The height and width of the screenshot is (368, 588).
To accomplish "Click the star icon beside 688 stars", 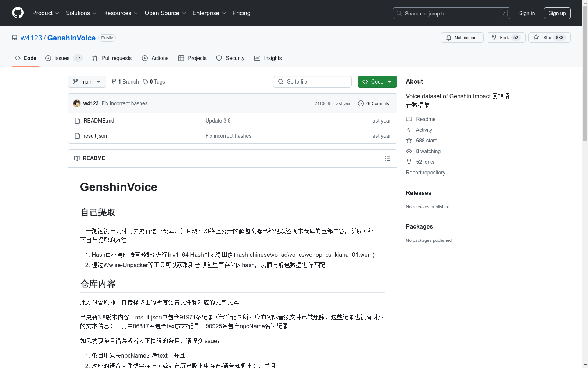I will [x=409, y=141].
